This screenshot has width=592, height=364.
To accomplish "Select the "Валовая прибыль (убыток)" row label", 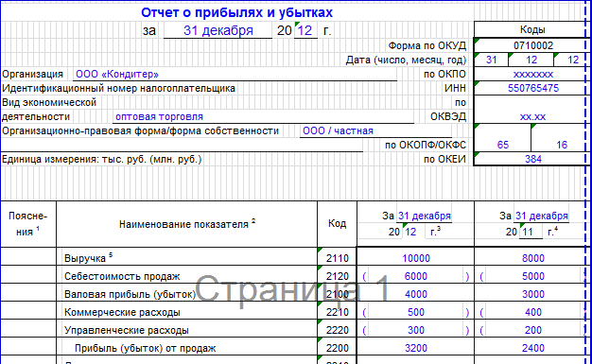I will tap(130, 295).
